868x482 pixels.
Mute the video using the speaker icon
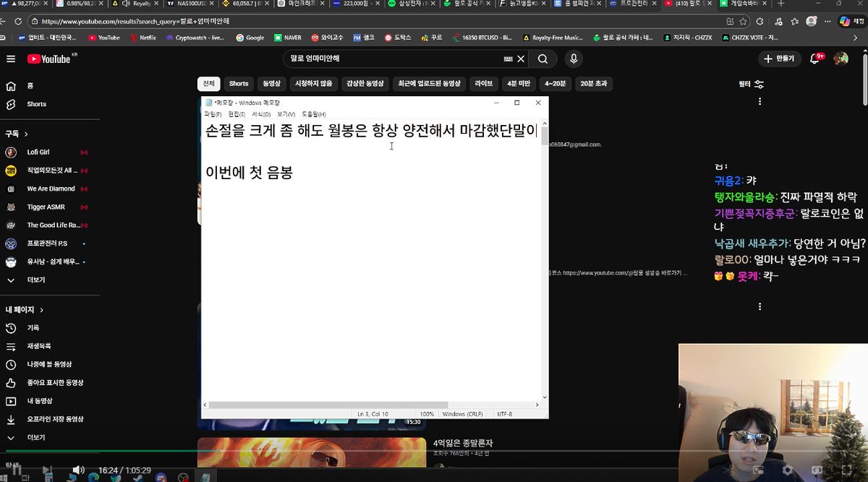[x=78, y=470]
